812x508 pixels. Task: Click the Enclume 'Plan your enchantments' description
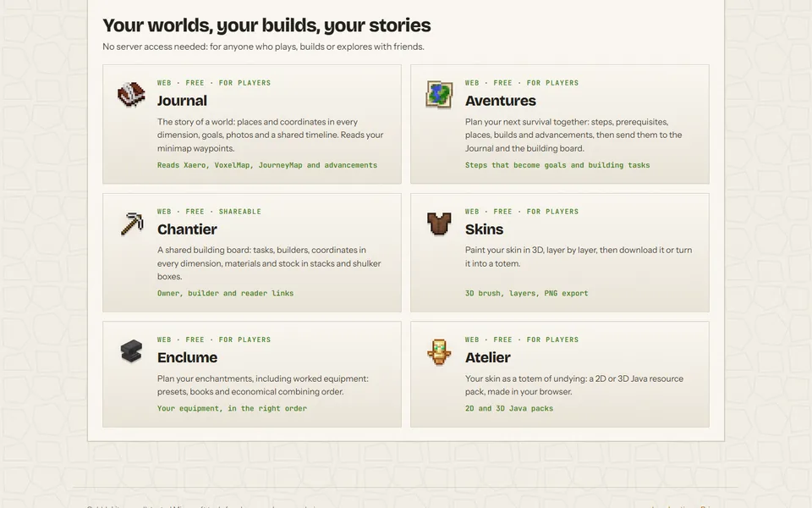[263, 385]
